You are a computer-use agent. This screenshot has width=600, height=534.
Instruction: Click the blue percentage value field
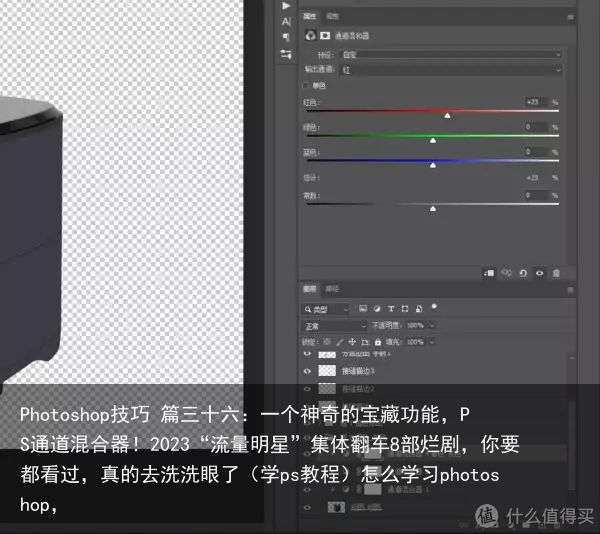(x=536, y=151)
